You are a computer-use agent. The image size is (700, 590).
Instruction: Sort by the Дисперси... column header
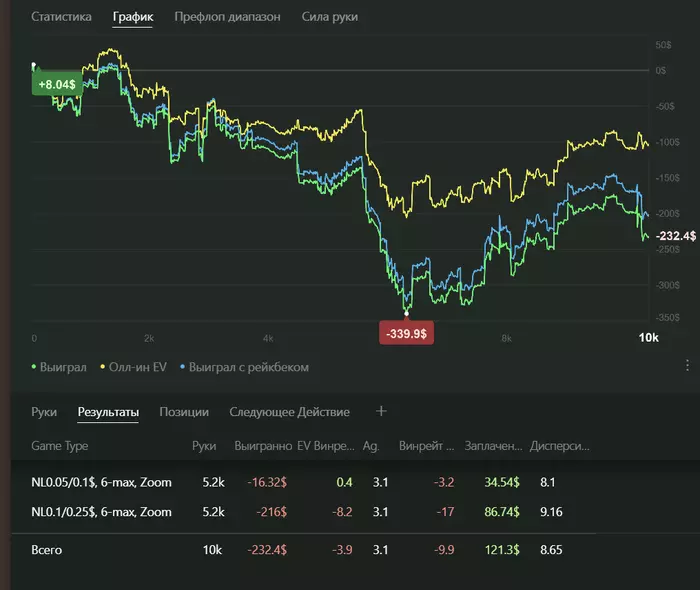click(x=559, y=446)
